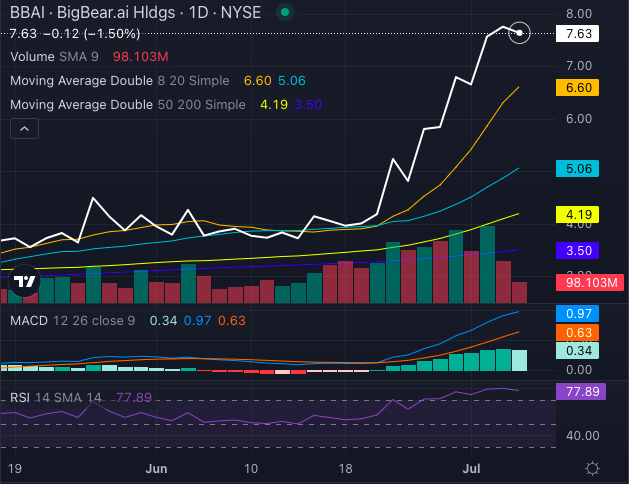Click the 0.00 MACD axis label
The width and height of the screenshot is (629, 484).
point(579,370)
